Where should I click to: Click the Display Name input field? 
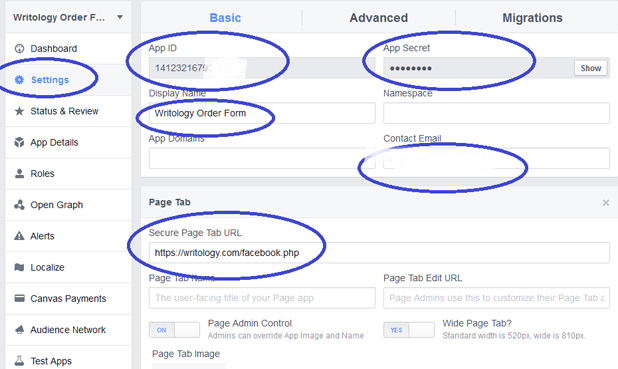pyautogui.click(x=262, y=113)
